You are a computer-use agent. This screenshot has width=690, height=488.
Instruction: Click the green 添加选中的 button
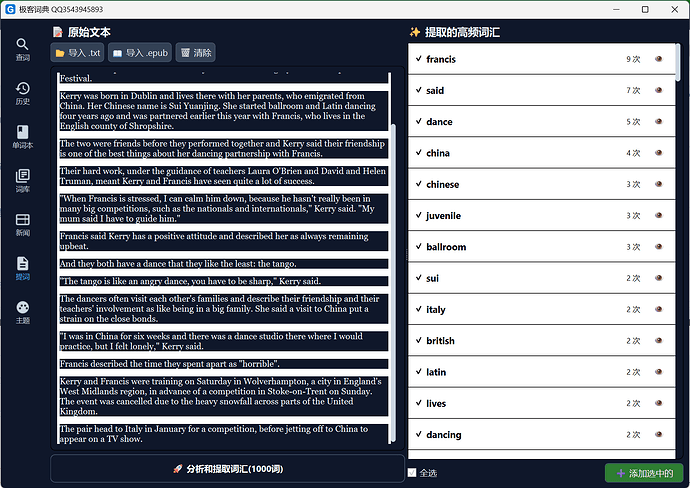(x=644, y=472)
